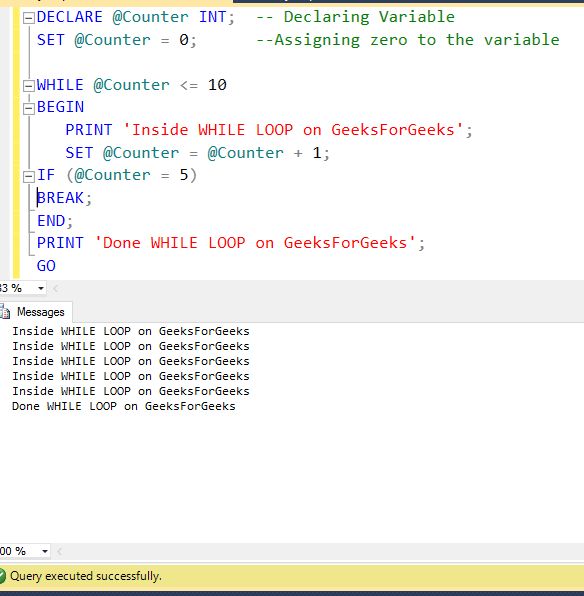Open the editor zoom percentage dropdown
This screenshot has height=596, width=584.
[x=41, y=288]
